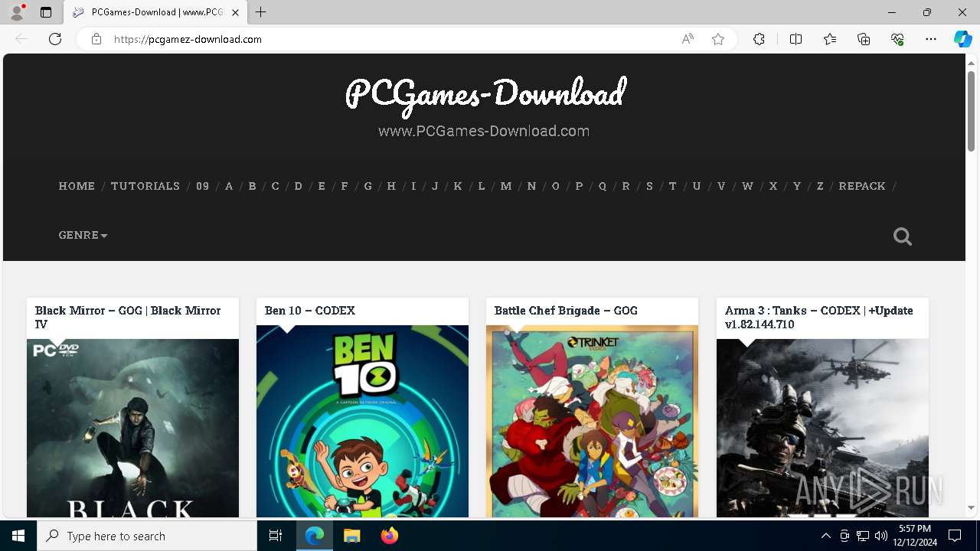Select the 09 games index link
Screen dimensions: 980x551
[x=203, y=186]
